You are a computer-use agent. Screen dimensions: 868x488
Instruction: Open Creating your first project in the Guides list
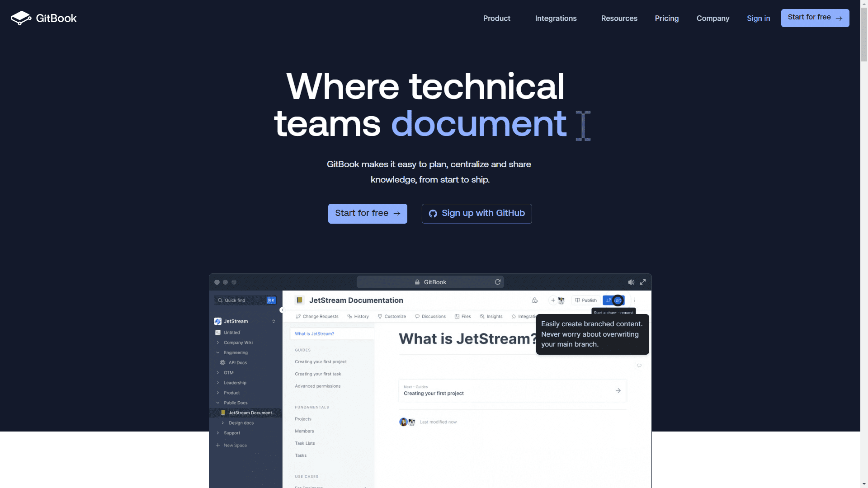[321, 362]
